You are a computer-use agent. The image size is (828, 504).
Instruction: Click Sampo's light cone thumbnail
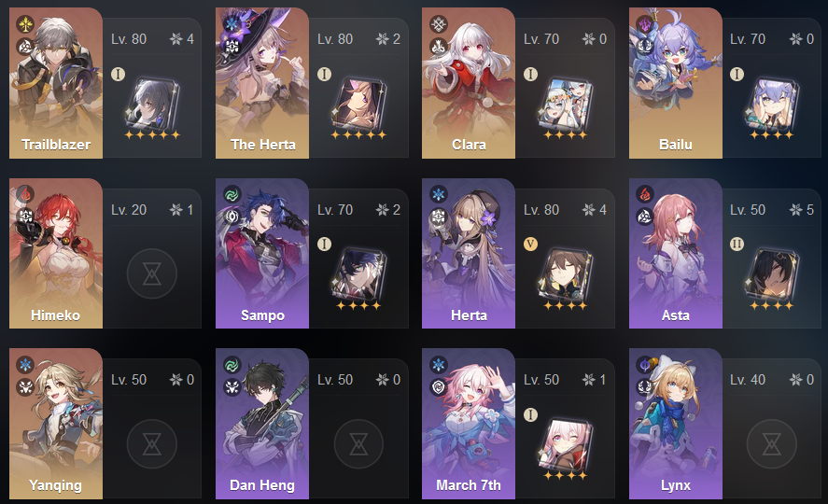click(x=359, y=274)
